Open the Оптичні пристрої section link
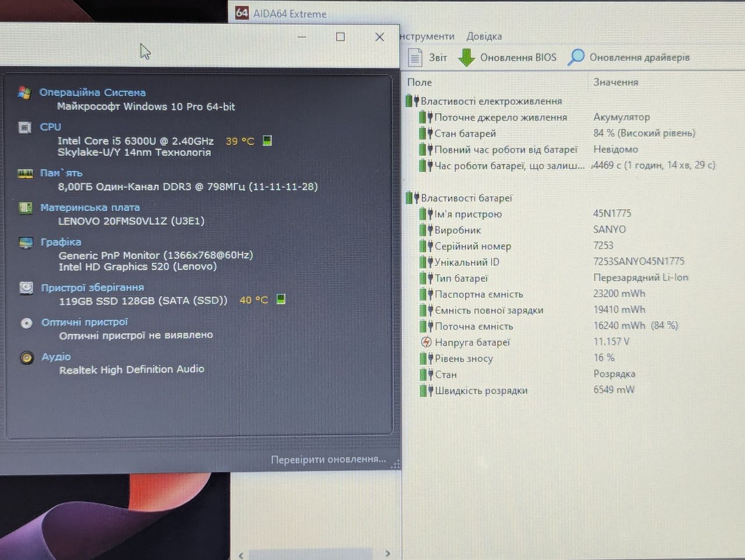 pos(84,322)
